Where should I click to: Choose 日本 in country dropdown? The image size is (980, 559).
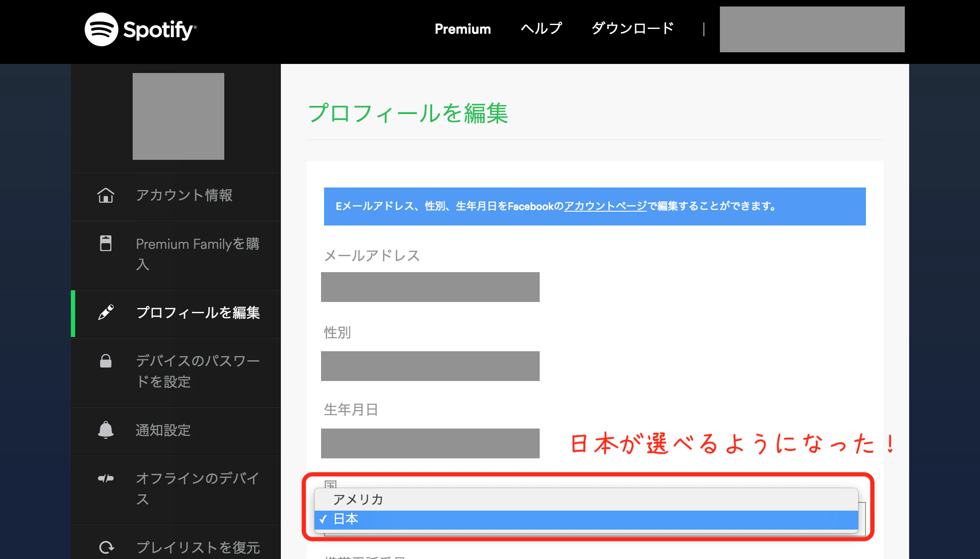pos(586,519)
